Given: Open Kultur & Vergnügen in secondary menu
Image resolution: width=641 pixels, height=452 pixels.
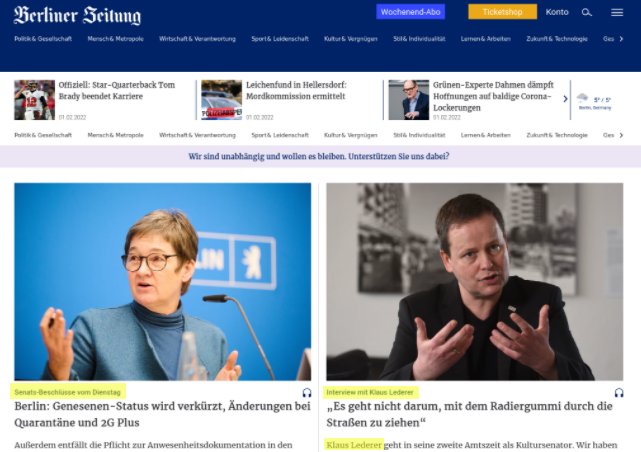Looking at the screenshot, I should pyautogui.click(x=351, y=135).
